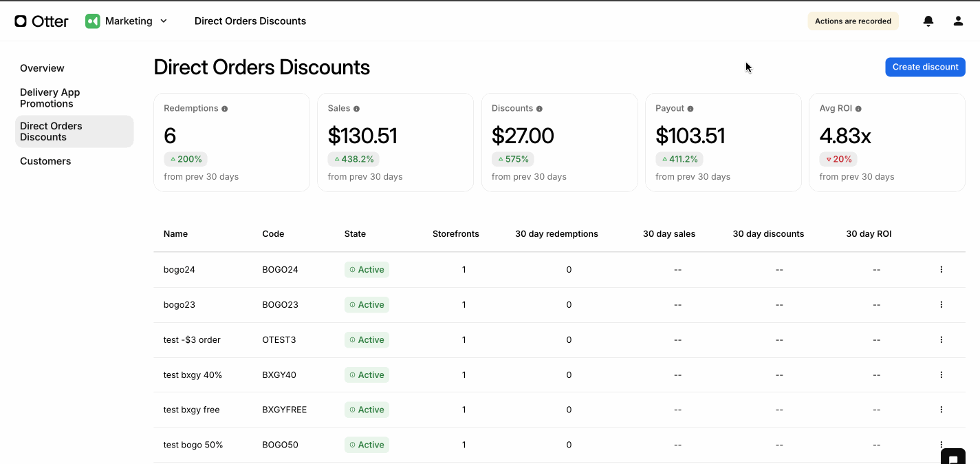Open Delivery App Promotions section
980x464 pixels.
pyautogui.click(x=50, y=98)
